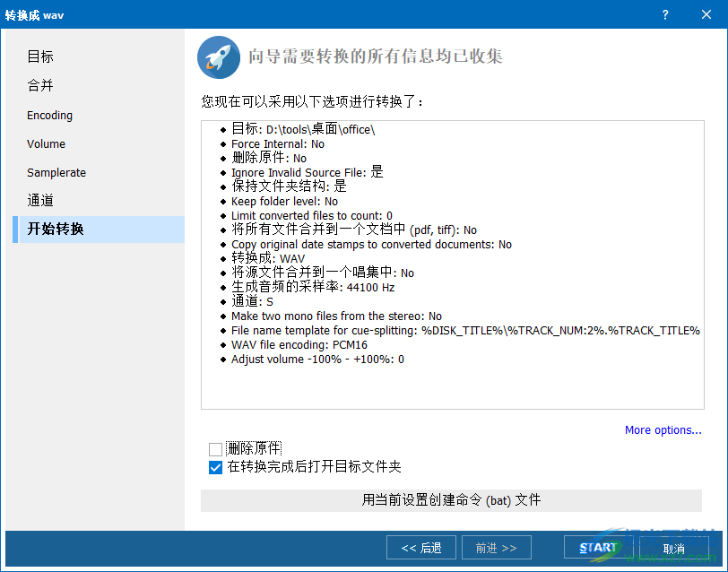This screenshot has width=728, height=572.
Task: Click Limit converted files to count line
Action: point(312,216)
